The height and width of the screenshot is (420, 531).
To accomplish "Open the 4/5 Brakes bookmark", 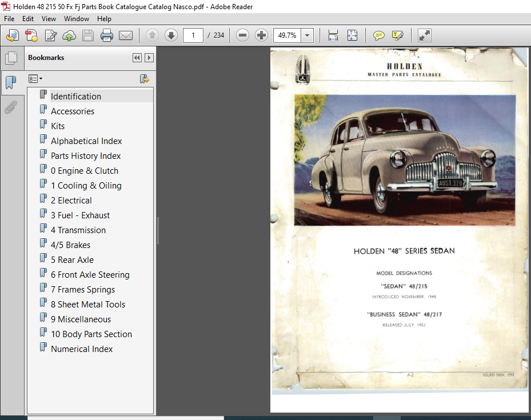I will point(70,245).
